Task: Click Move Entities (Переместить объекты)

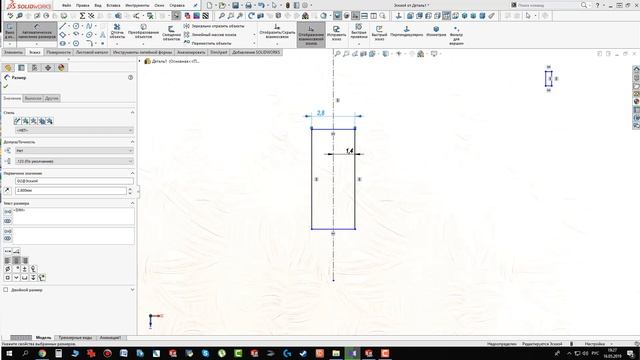Action: coord(207,43)
